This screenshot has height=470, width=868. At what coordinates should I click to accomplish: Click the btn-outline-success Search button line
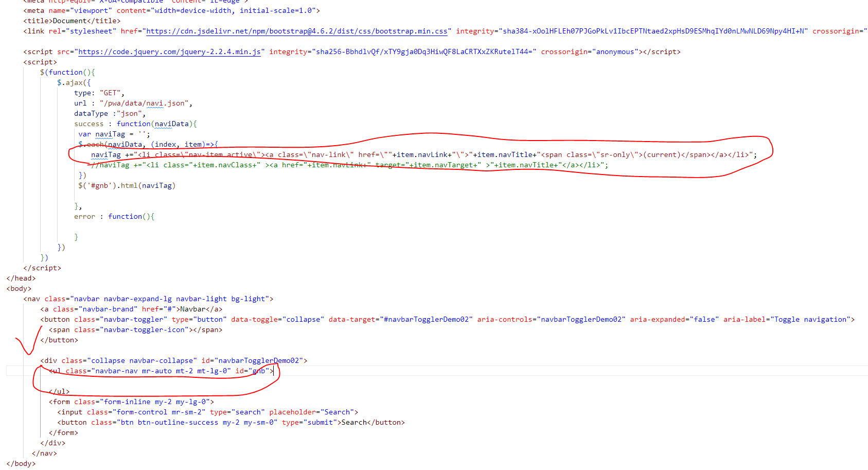(231, 423)
